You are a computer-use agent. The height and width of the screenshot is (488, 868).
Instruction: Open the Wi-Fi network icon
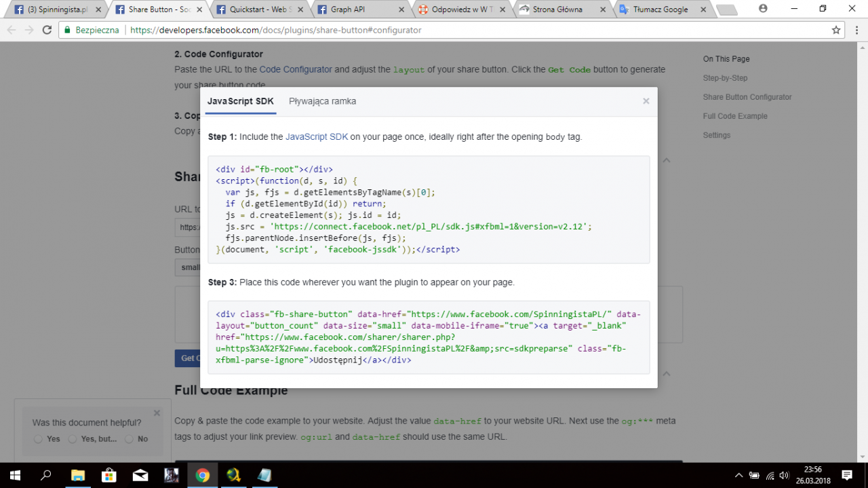[770, 475]
